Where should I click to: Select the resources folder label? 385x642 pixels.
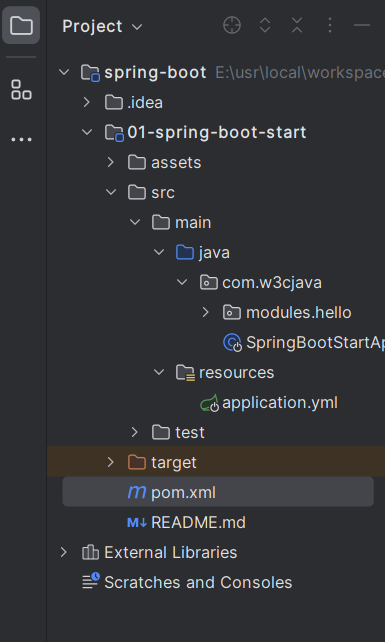(x=236, y=373)
